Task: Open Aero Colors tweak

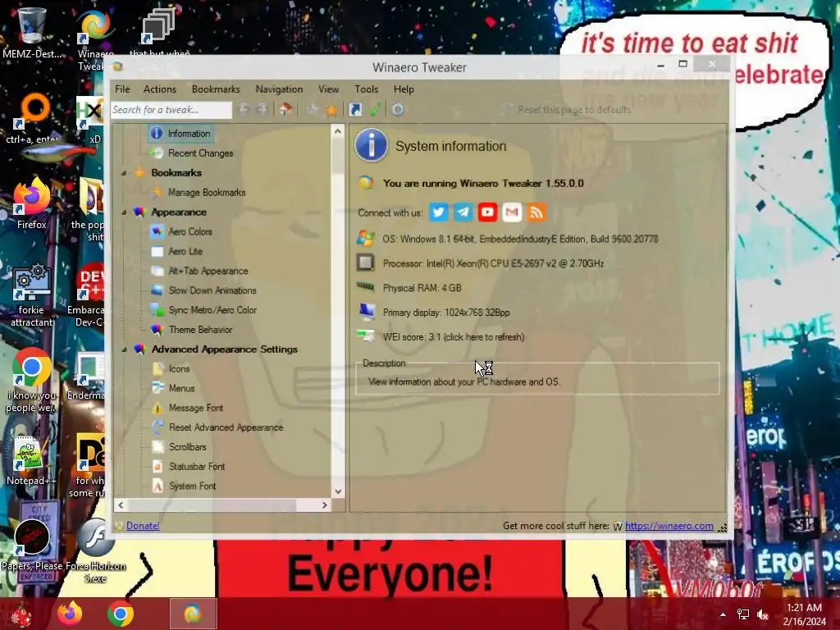Action: (x=189, y=231)
